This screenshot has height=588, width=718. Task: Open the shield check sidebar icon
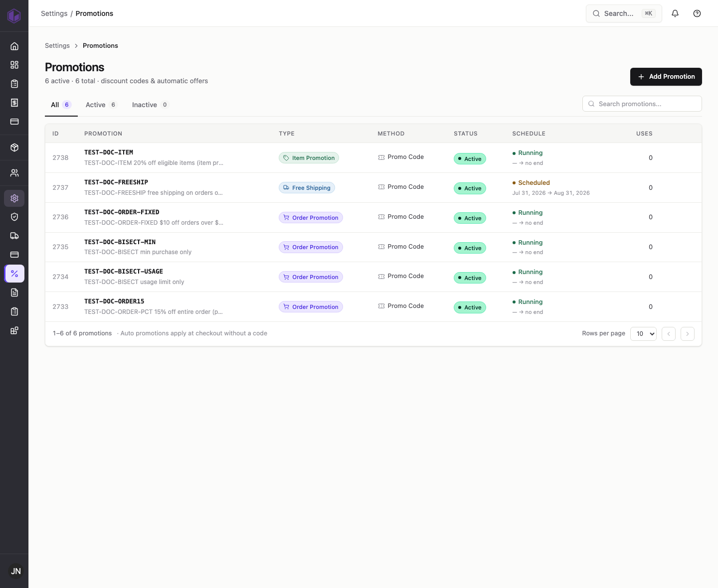(14, 217)
